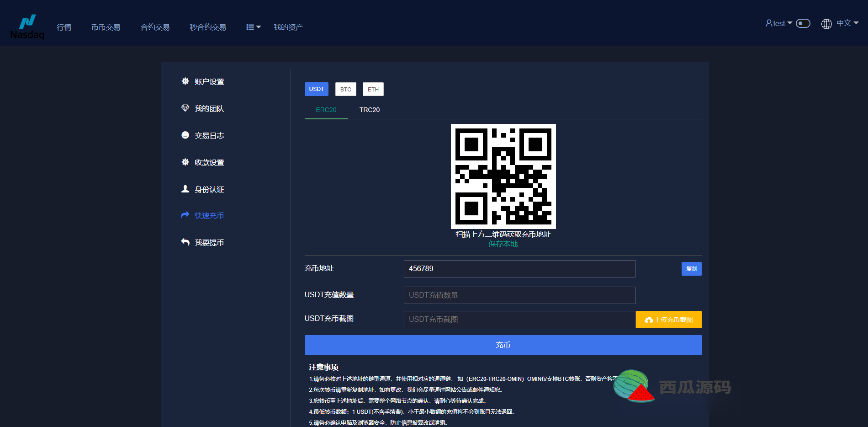Click the 扫描上方二维码获取充币地址 caption

503,234
